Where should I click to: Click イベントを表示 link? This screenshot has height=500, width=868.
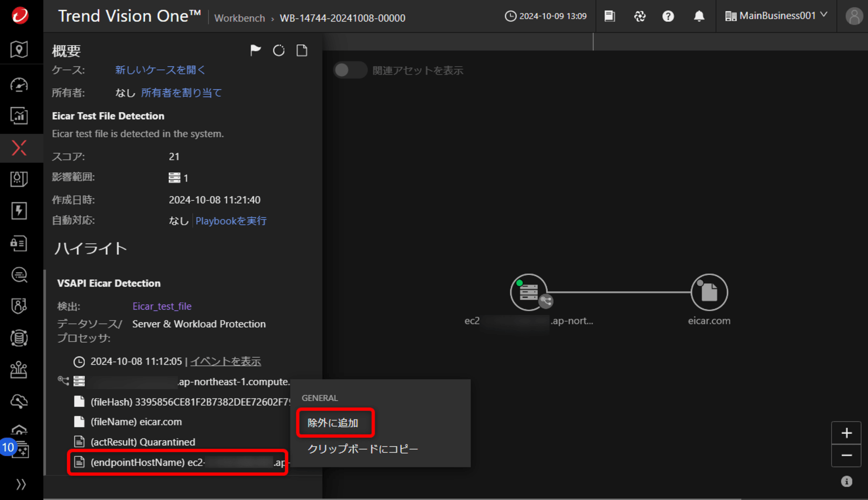click(x=226, y=361)
